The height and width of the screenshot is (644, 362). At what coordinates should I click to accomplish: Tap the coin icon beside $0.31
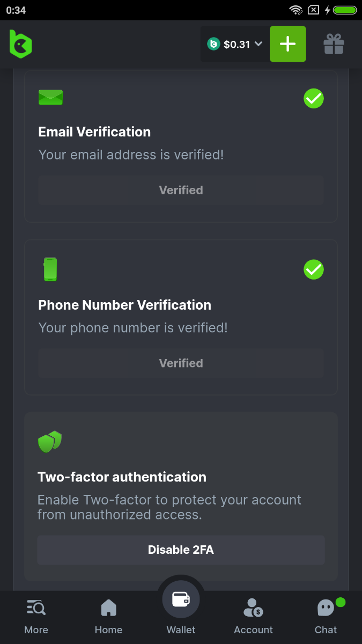(x=213, y=44)
